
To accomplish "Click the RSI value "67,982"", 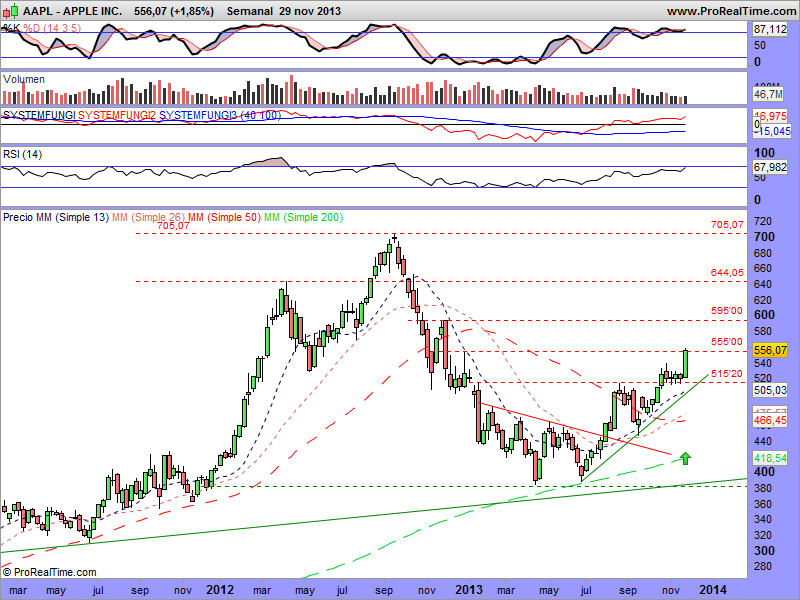I will point(770,167).
